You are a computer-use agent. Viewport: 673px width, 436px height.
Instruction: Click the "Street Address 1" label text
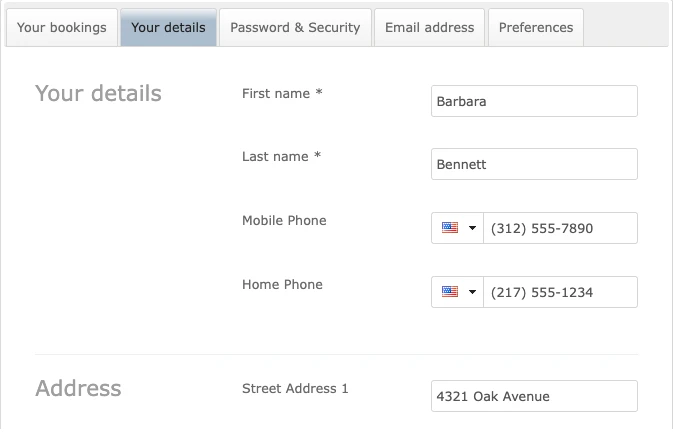pos(295,389)
